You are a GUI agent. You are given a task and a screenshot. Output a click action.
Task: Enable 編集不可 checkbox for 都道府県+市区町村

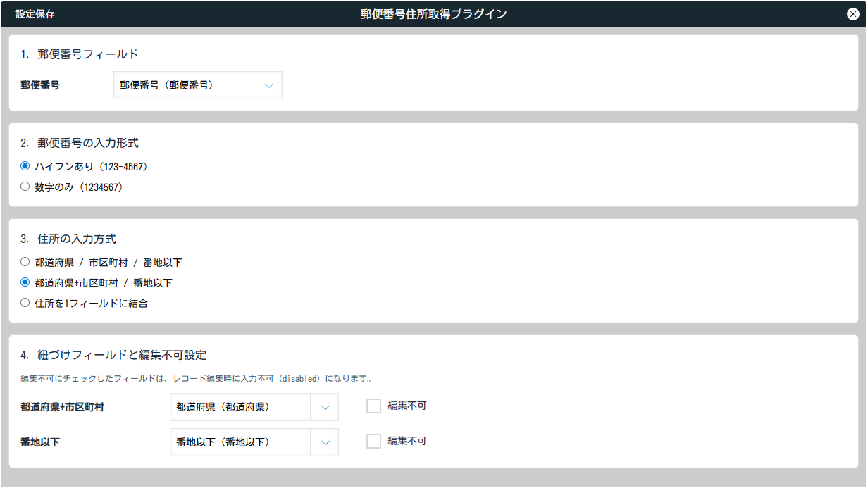click(x=373, y=406)
